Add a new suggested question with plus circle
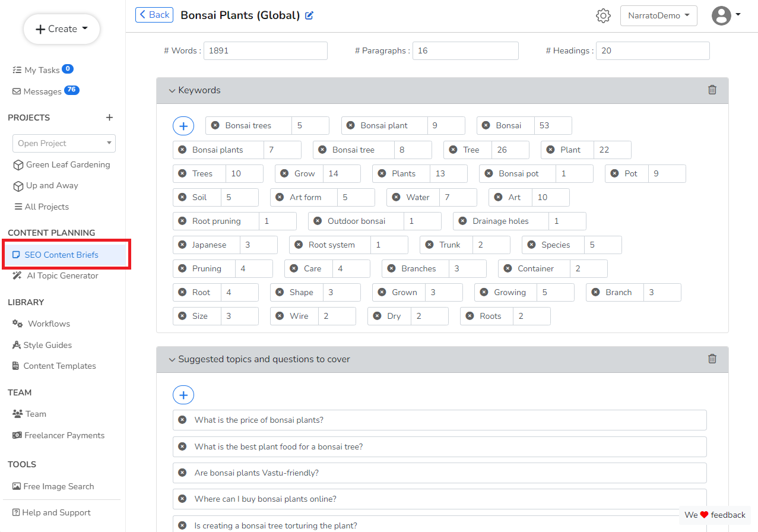 (x=183, y=395)
